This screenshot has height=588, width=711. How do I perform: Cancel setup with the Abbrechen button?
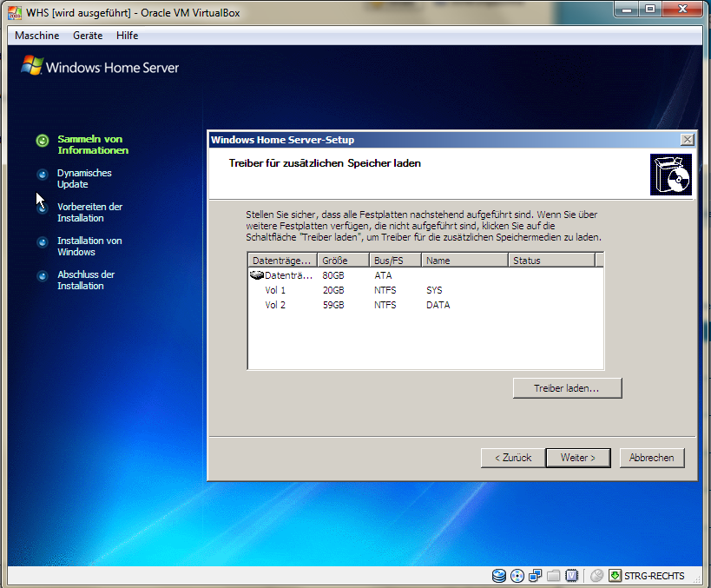pyautogui.click(x=652, y=458)
